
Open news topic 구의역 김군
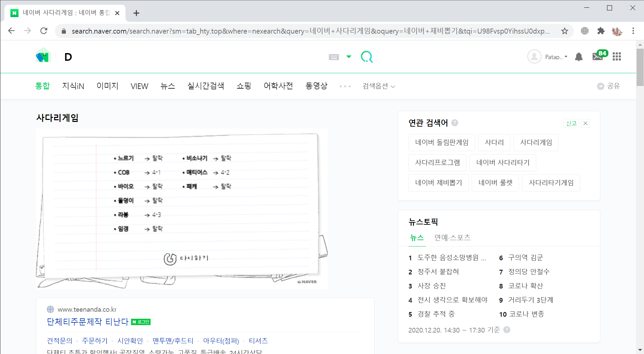pos(525,258)
